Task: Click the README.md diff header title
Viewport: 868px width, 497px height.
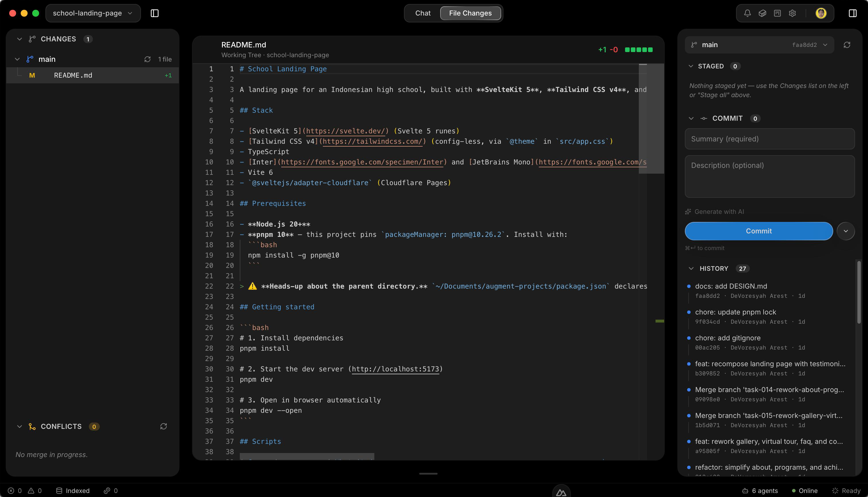Action: (244, 45)
